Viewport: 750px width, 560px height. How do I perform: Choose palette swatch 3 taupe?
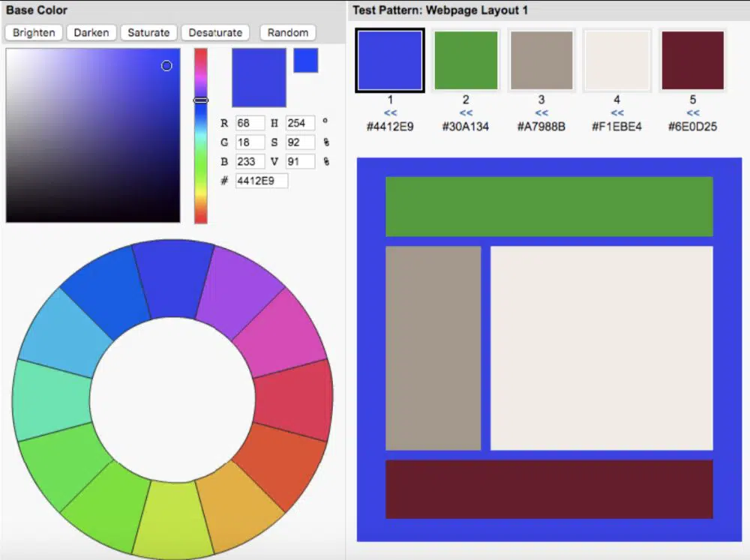pos(541,60)
